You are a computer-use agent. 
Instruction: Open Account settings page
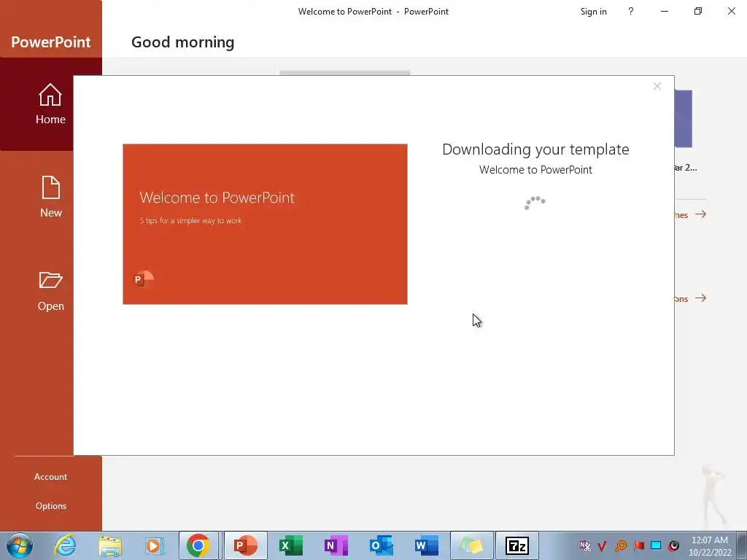(50, 477)
